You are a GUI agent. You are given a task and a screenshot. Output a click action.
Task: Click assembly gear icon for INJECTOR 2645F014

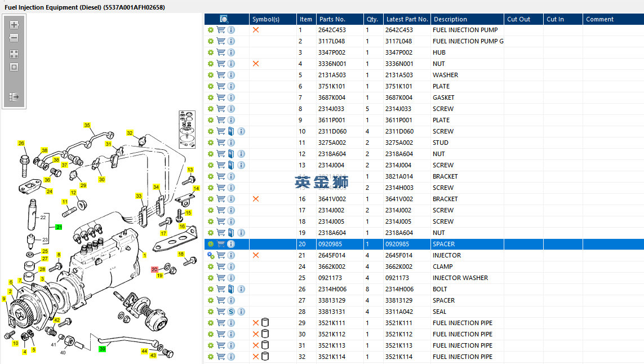tap(211, 255)
